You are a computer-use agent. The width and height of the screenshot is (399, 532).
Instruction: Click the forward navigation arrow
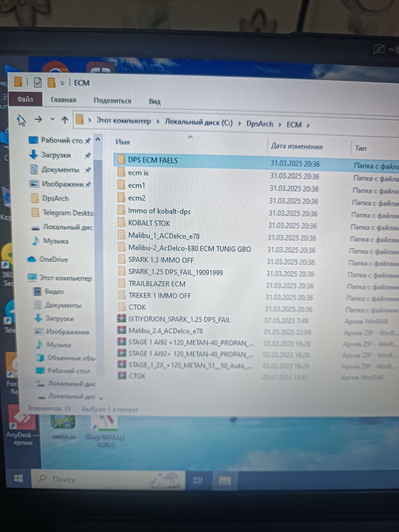coord(39,119)
